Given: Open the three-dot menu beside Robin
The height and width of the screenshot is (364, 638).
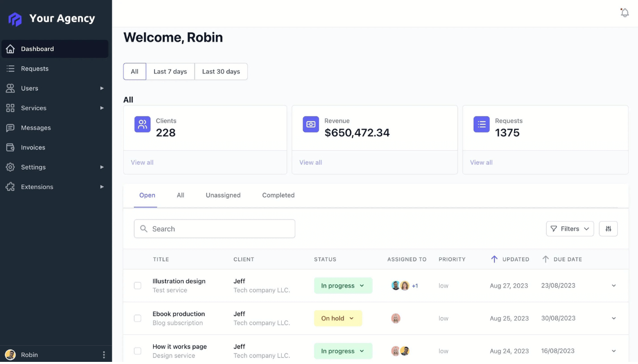Looking at the screenshot, I should [x=104, y=355].
